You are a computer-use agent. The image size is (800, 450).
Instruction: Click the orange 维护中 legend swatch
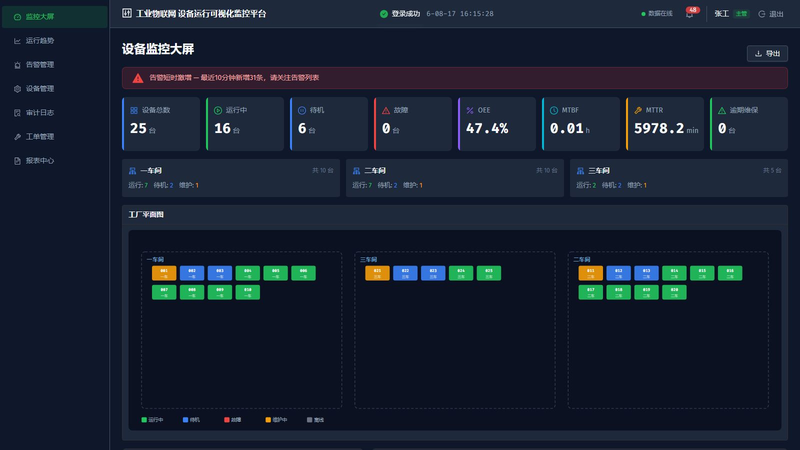point(268,420)
